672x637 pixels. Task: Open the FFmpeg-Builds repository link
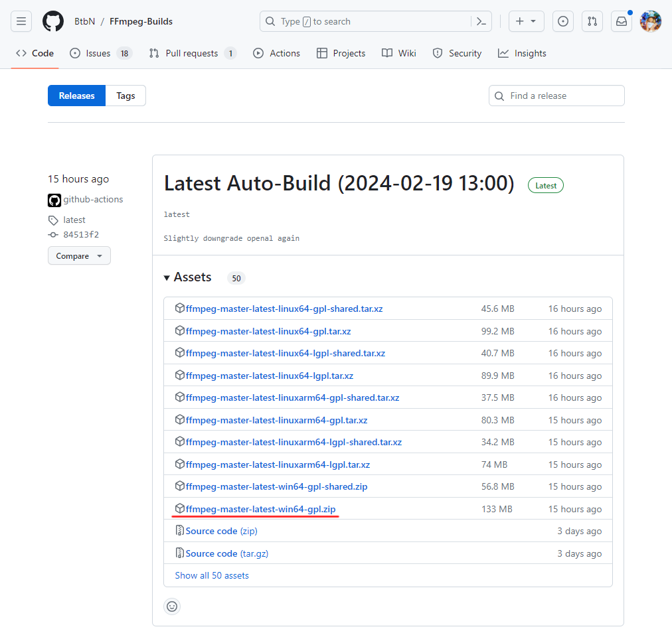click(141, 21)
